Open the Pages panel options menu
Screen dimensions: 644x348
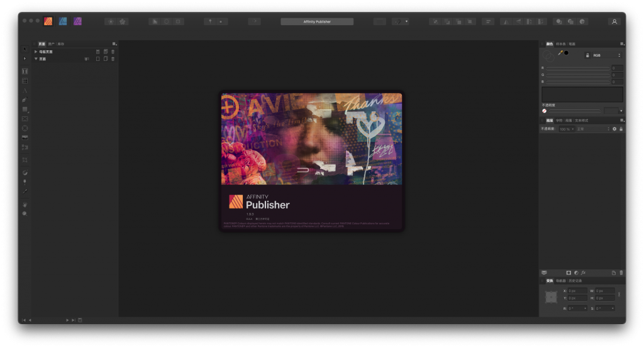click(x=114, y=44)
